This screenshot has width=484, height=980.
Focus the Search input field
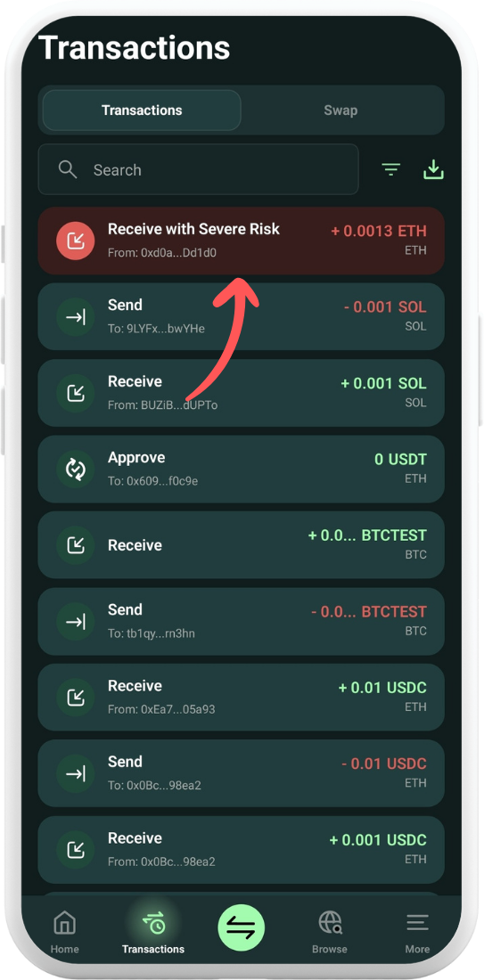tap(198, 169)
